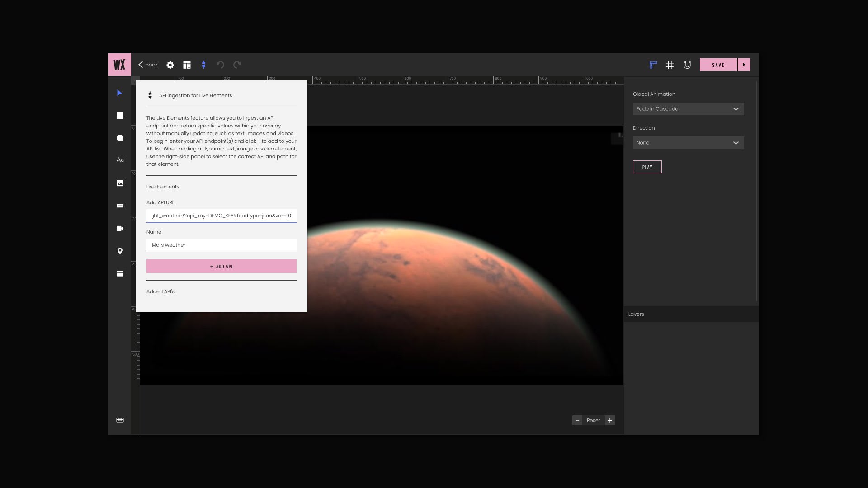The image size is (868, 488).
Task: Toggle the grid overlay
Action: (670, 65)
